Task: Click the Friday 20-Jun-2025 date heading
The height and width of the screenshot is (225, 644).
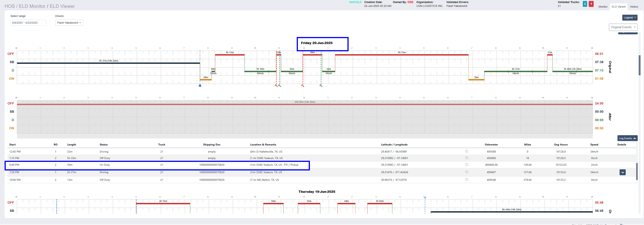Action: click(x=317, y=43)
